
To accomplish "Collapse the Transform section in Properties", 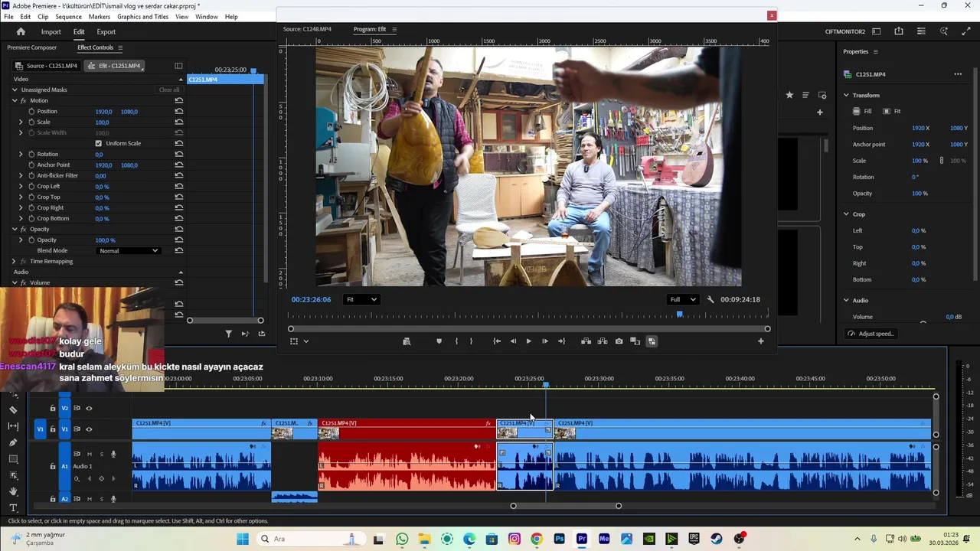I will point(846,95).
